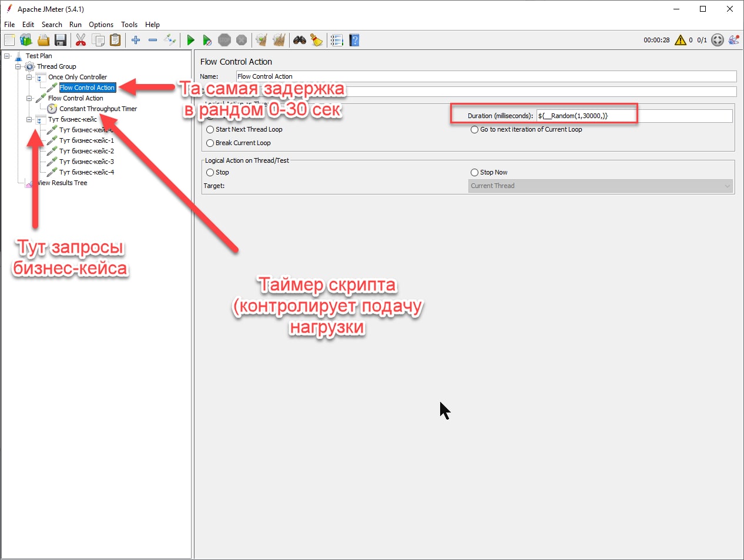This screenshot has height=560, width=744.
Task: Click the warning triangle log icon
Action: pos(681,40)
